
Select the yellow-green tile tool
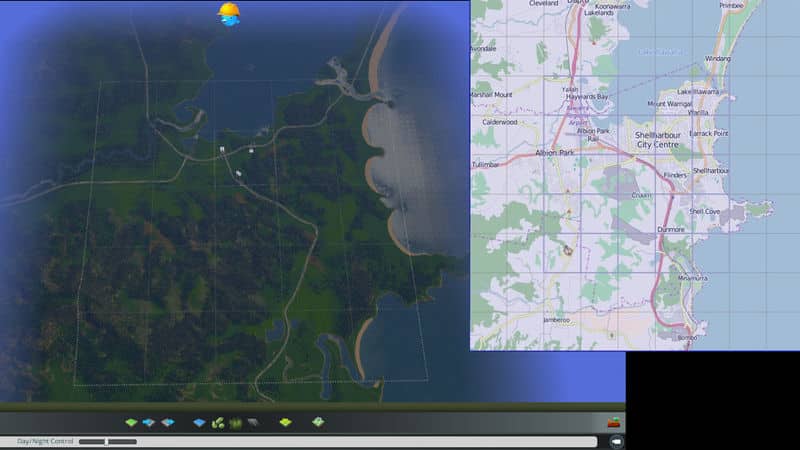click(285, 423)
